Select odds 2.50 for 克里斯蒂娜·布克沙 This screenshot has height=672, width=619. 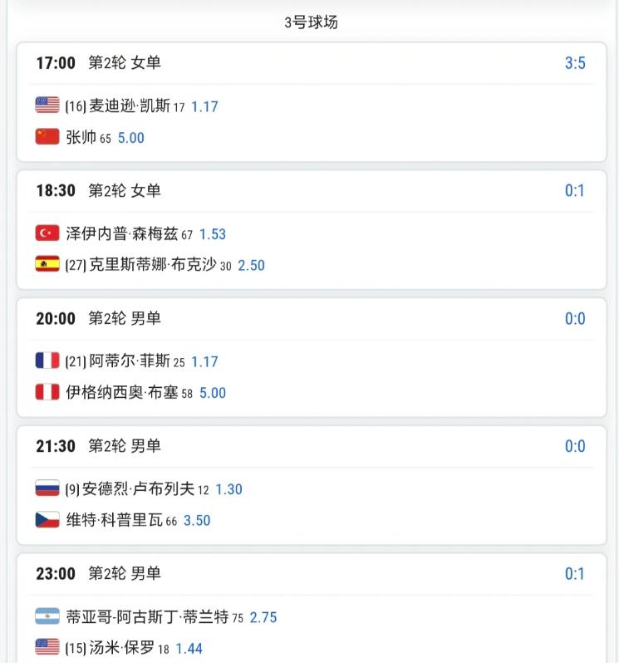251,265
